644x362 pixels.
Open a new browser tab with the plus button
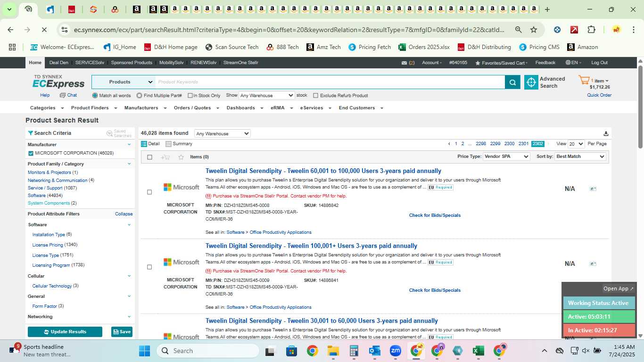547,9
